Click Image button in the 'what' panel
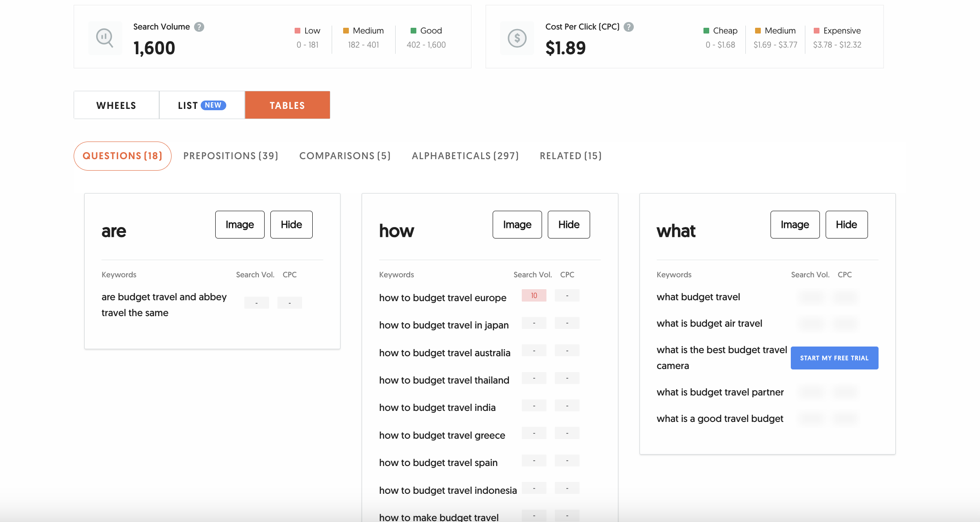The height and width of the screenshot is (522, 980). point(794,224)
